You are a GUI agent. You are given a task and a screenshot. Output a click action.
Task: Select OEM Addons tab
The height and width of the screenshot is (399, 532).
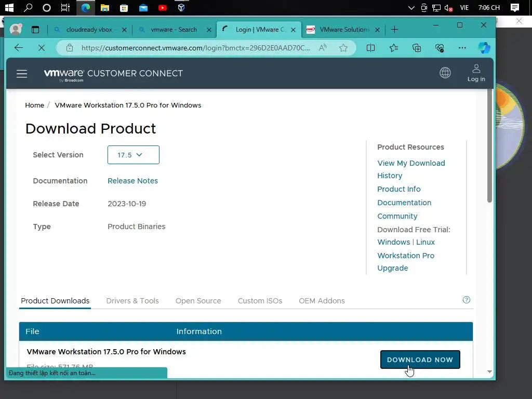coord(322,301)
